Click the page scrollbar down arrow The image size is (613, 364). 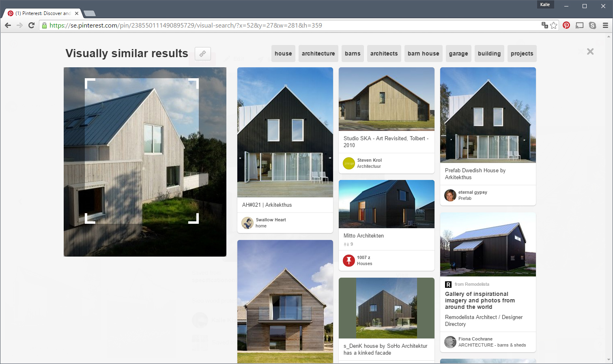click(609, 360)
